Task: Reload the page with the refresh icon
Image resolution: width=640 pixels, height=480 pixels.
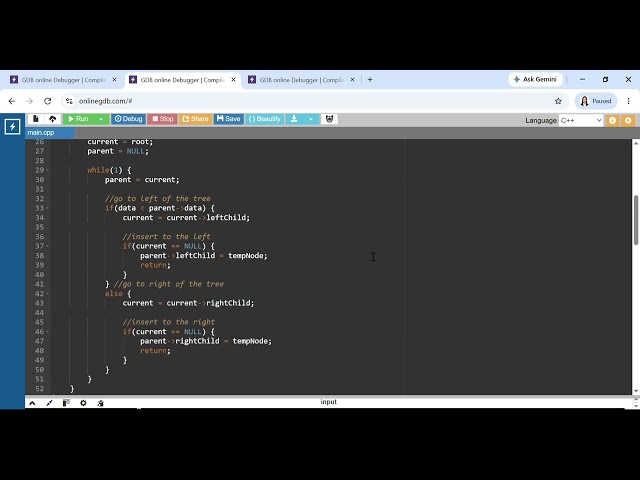Action: (48, 101)
